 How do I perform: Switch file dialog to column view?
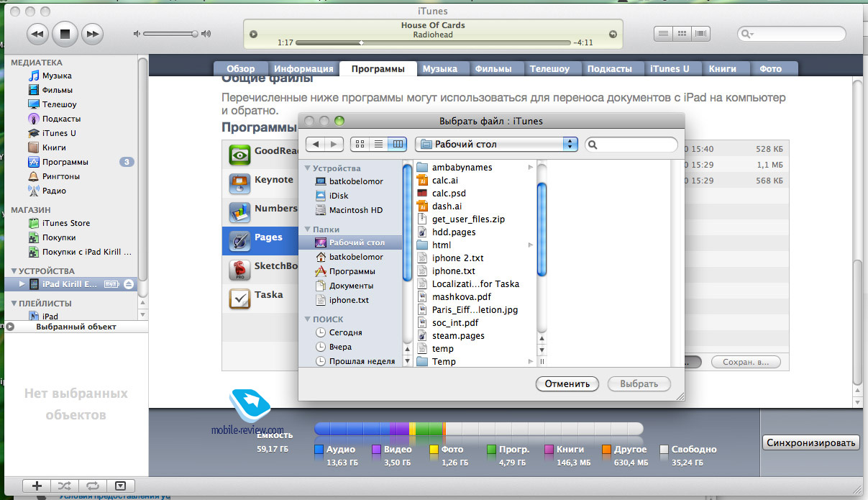tap(398, 144)
